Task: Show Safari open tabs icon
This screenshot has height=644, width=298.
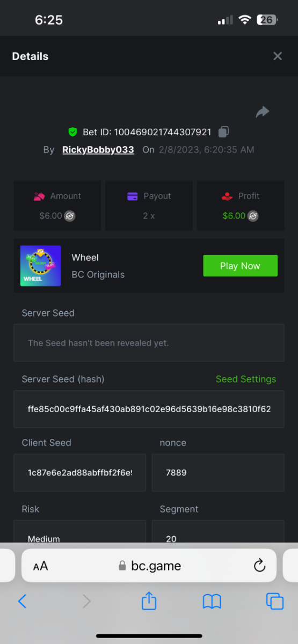Action: [275, 601]
